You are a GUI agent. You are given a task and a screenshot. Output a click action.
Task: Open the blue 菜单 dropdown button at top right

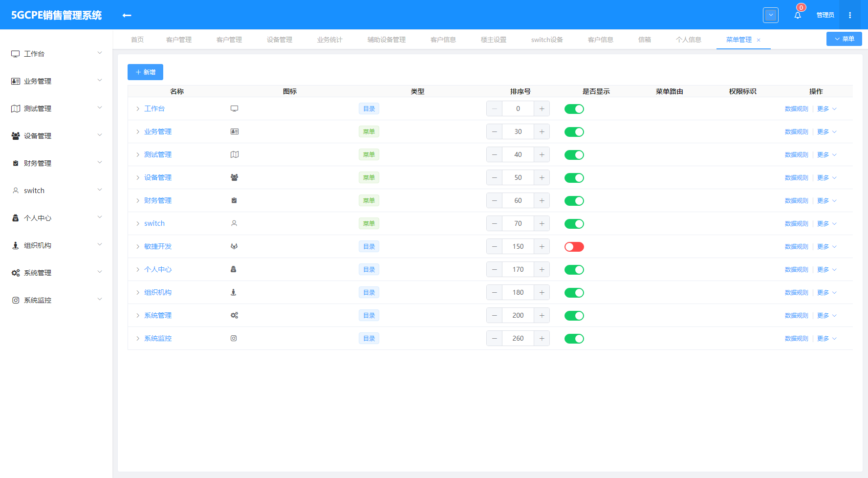[844, 39]
